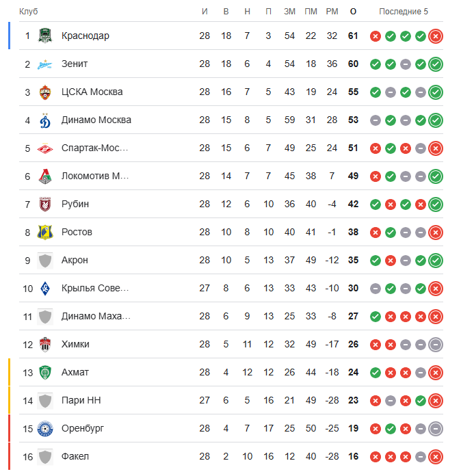Select the Ростов yellow-blue crest
This screenshot has height=476, width=461.
[x=45, y=233]
